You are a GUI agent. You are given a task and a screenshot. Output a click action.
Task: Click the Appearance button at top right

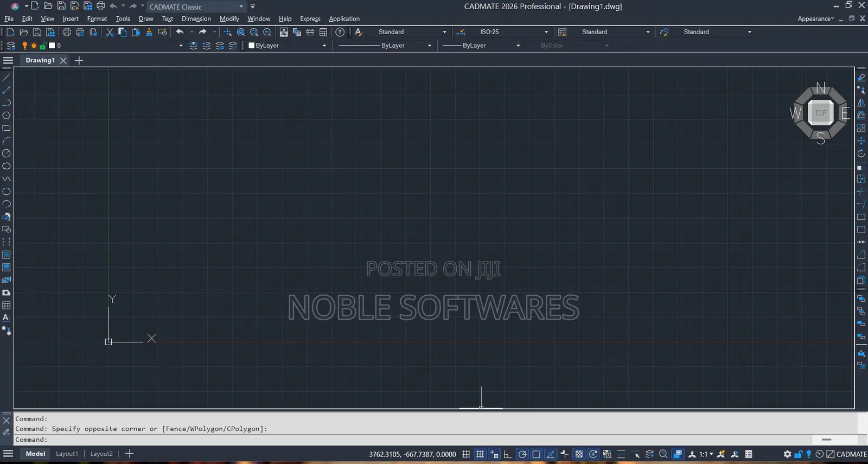(x=816, y=18)
